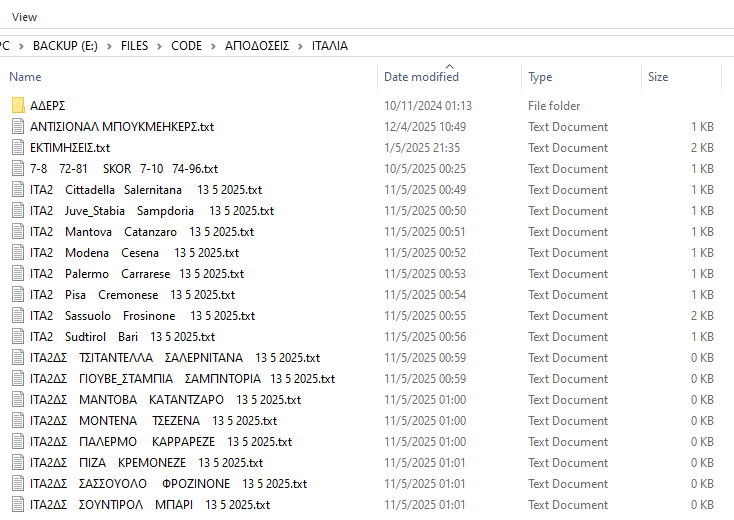The width and height of the screenshot is (734, 520).
Task: Expand the chevron after CODE breadcrumb
Action: click(x=213, y=46)
